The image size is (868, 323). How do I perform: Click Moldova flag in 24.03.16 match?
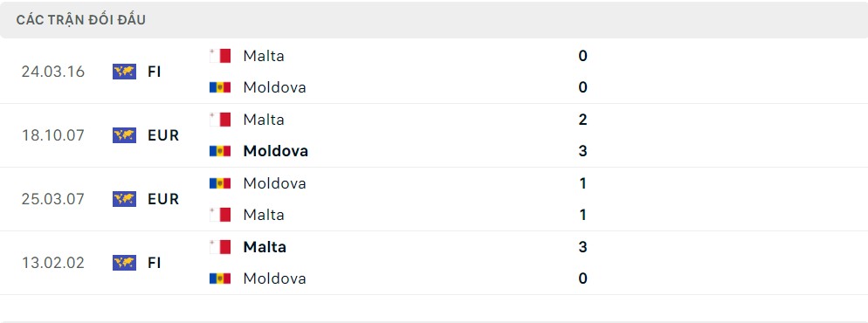point(220,87)
